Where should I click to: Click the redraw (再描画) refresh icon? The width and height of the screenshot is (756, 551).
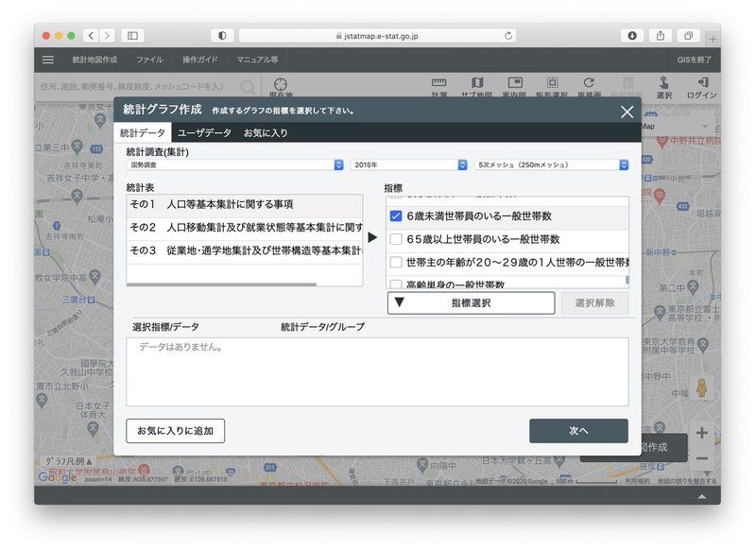pos(589,83)
